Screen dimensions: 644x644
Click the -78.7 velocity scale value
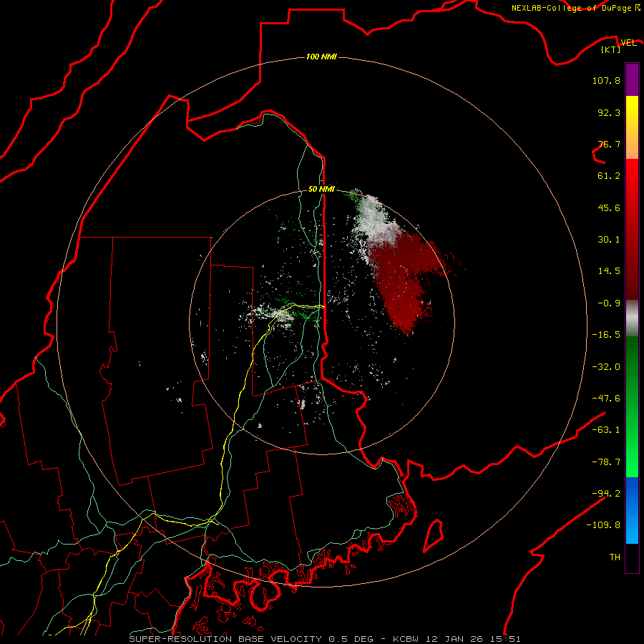pyautogui.click(x=606, y=462)
